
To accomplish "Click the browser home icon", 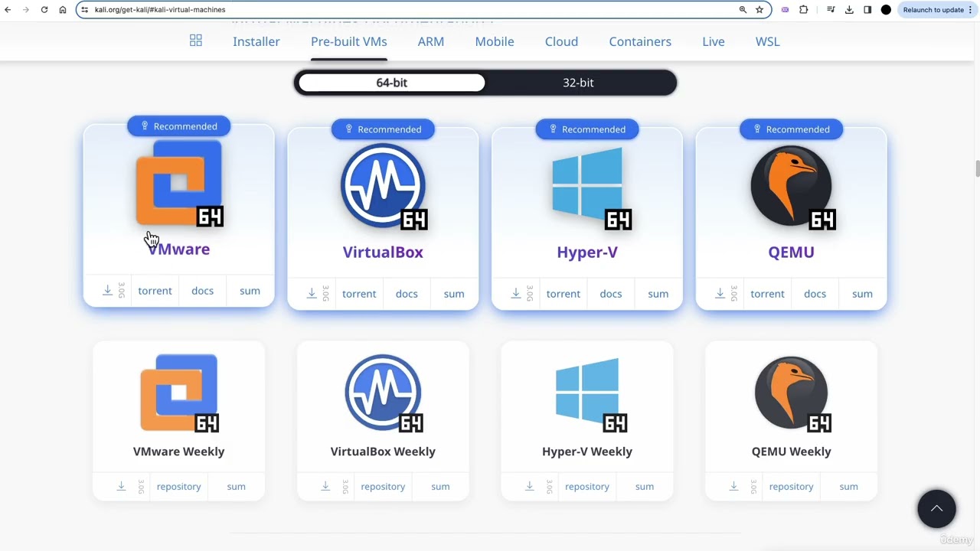I will tap(63, 10).
